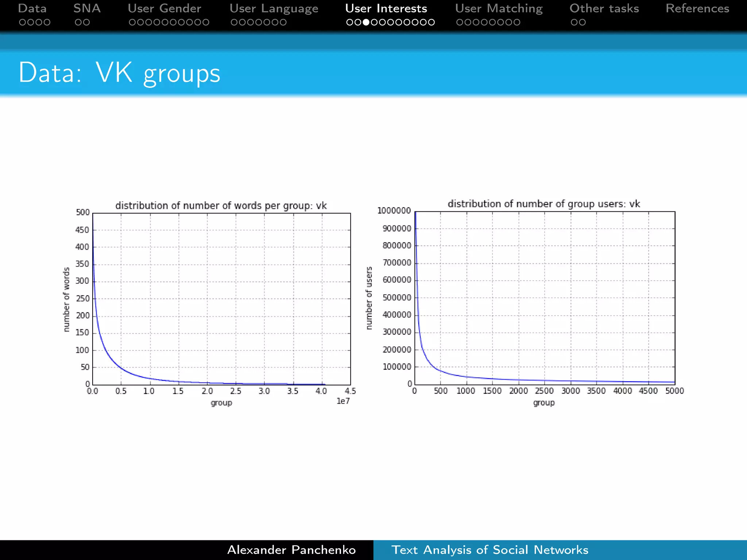Click the first slide dot under User Interests

350,22
